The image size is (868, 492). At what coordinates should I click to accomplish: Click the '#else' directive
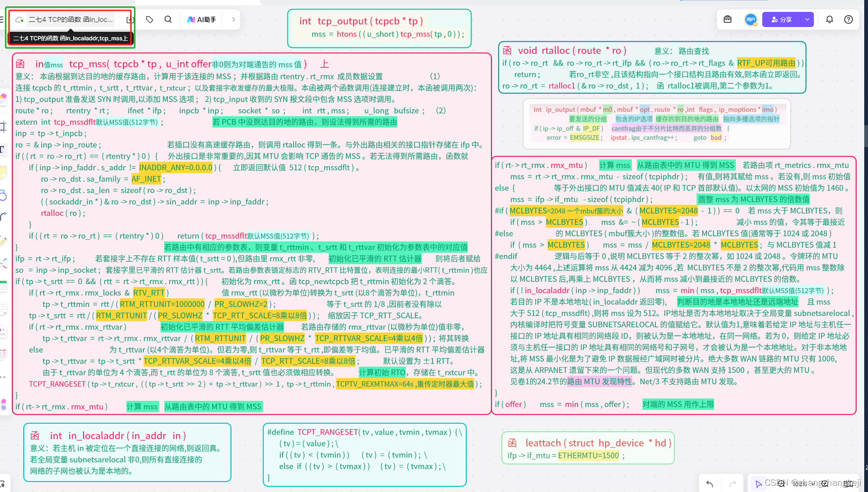[x=504, y=233]
